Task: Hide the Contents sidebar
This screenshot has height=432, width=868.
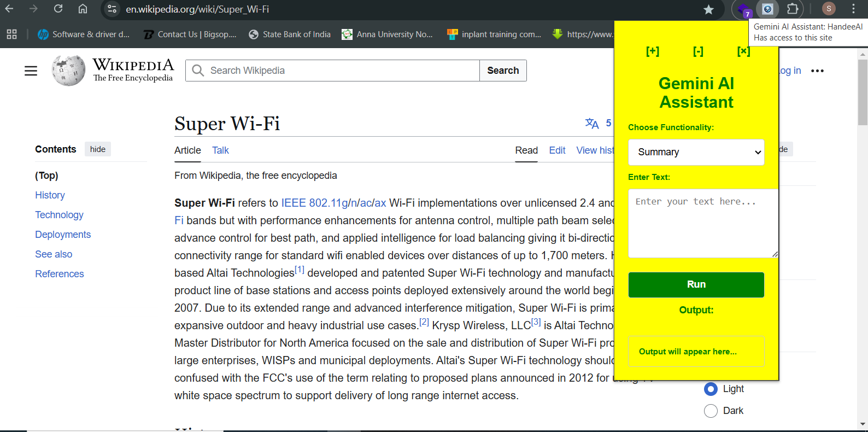Action: coord(98,149)
